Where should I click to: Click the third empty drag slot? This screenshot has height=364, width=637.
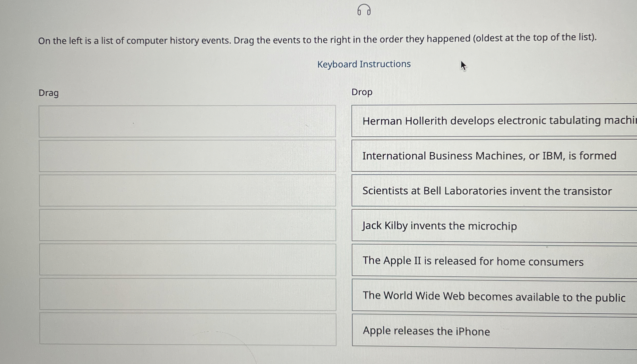coord(187,190)
